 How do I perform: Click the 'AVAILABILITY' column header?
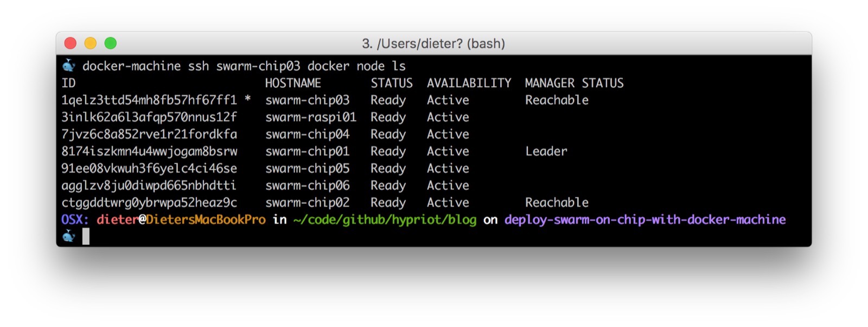pyautogui.click(x=469, y=83)
